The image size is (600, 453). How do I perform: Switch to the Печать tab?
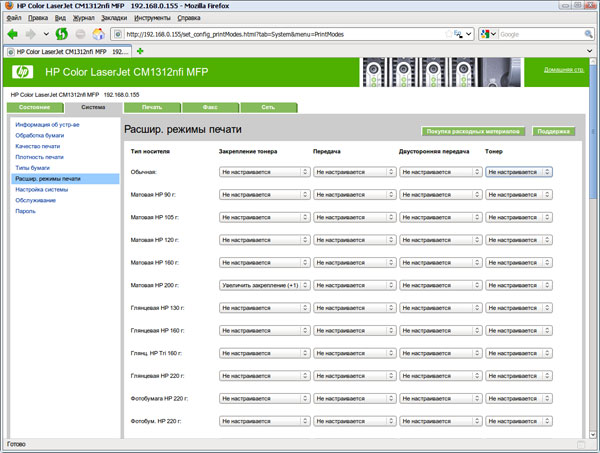[152, 108]
